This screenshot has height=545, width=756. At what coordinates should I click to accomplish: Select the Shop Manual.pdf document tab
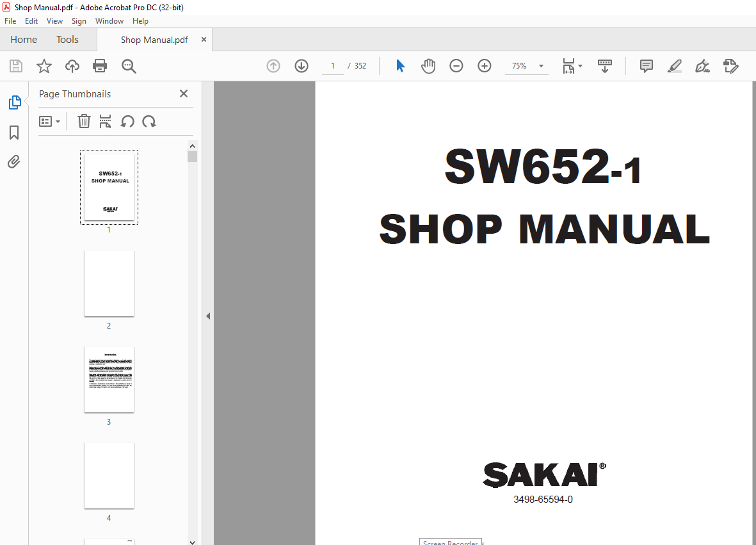pyautogui.click(x=154, y=40)
